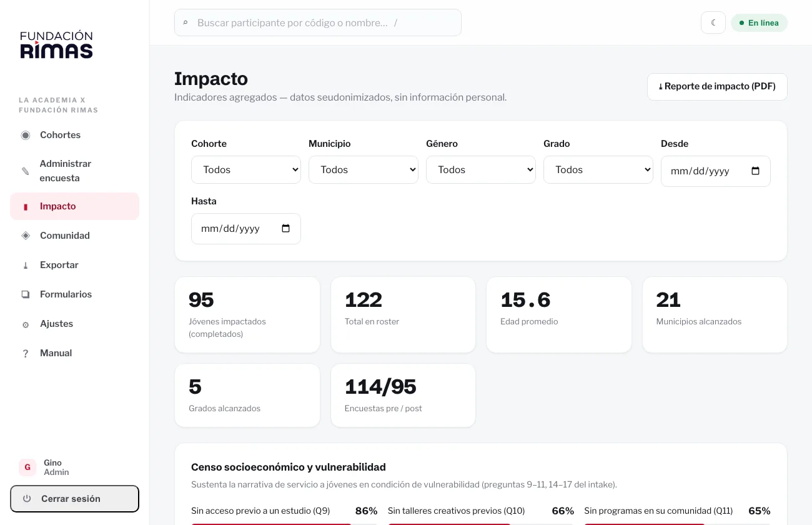Click the Grados alcanzados card
The width and height of the screenshot is (812, 525).
(247, 396)
